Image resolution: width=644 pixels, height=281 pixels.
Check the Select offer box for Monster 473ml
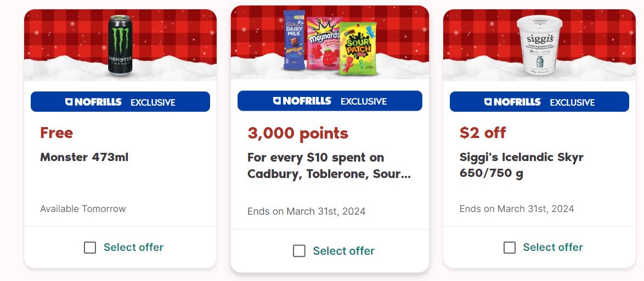pyautogui.click(x=90, y=248)
